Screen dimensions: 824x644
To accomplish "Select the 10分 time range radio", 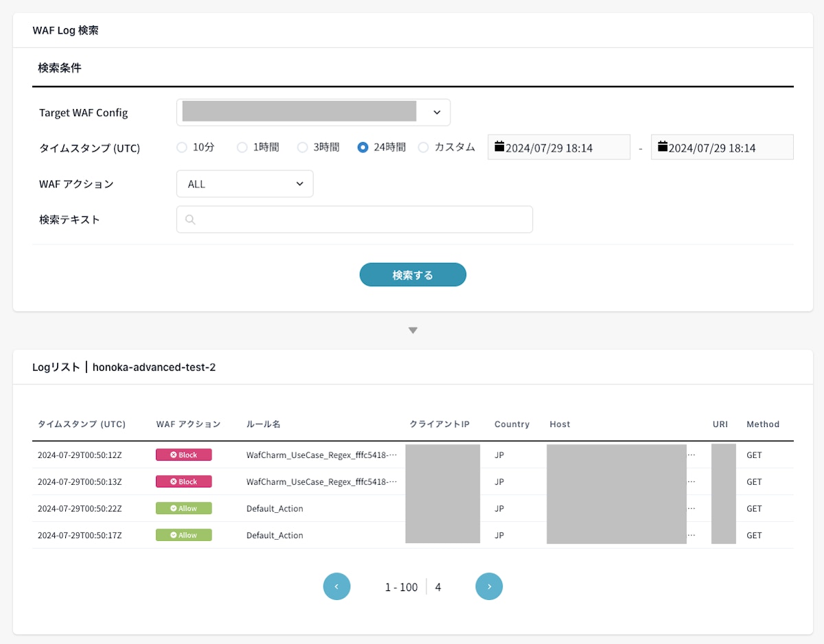I will [182, 147].
